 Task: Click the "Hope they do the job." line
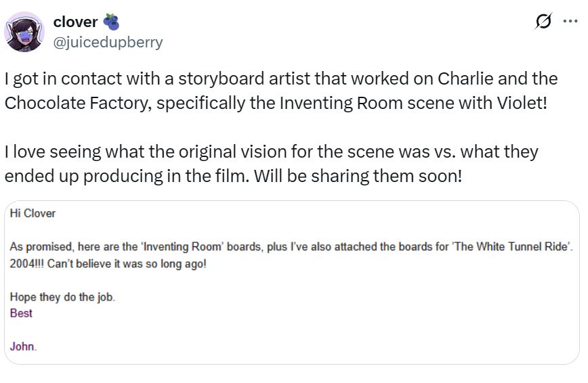pyautogui.click(x=62, y=297)
